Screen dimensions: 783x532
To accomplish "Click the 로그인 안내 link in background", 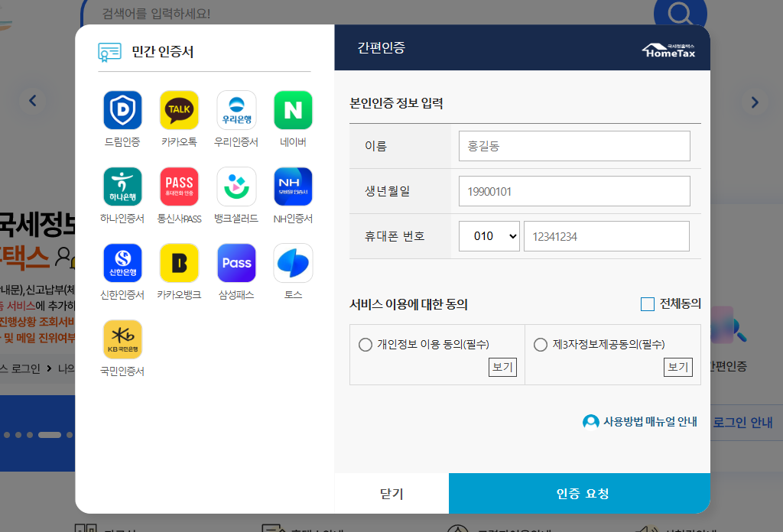I will point(742,422).
